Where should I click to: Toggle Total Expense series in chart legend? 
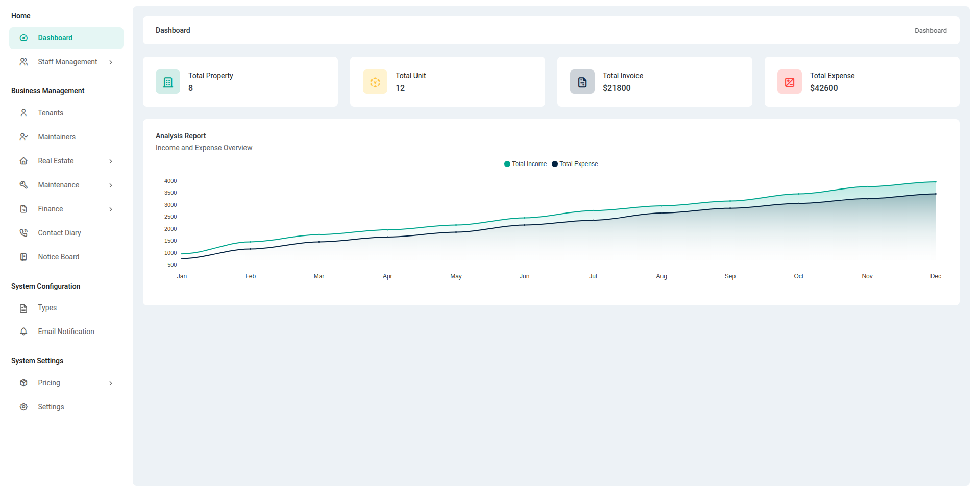click(x=575, y=164)
